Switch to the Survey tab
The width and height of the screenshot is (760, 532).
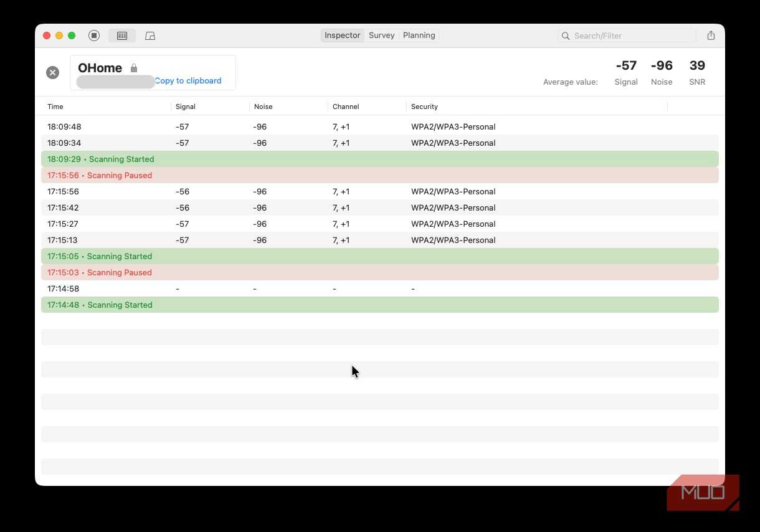382,36
